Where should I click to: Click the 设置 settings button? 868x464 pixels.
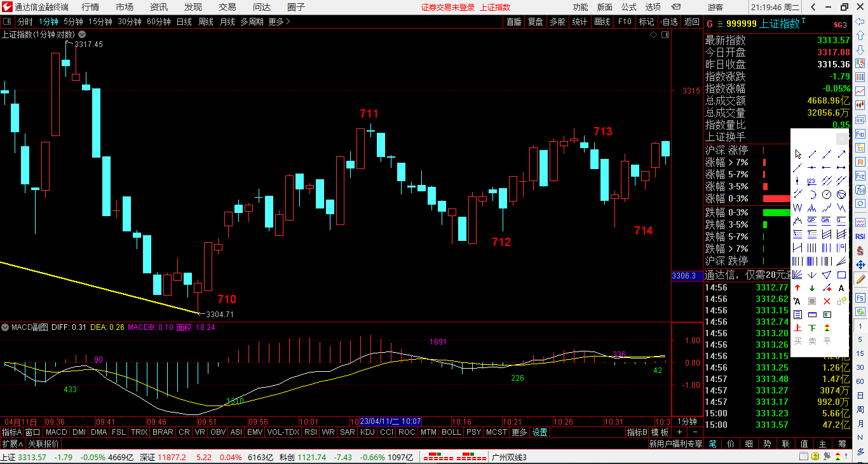coord(539,432)
